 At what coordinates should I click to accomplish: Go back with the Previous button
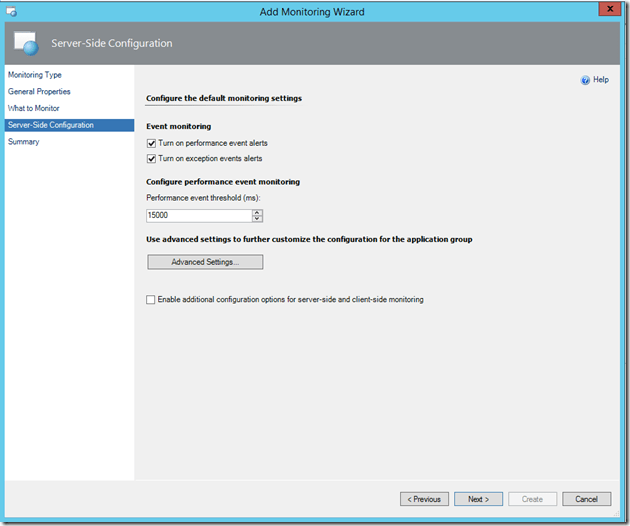[x=424, y=499]
